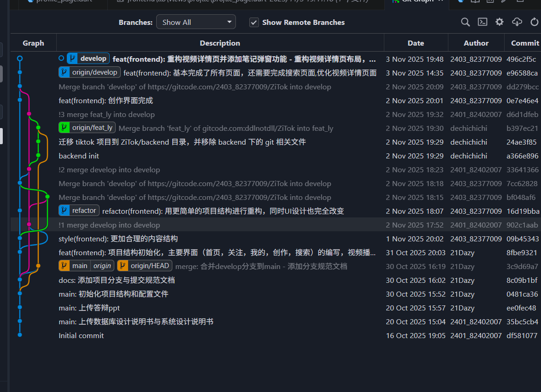This screenshot has width=541, height=392.
Task: Select the '迁移 tiktok 项目到 ZiTok/backend' commit
Action: [x=182, y=142]
